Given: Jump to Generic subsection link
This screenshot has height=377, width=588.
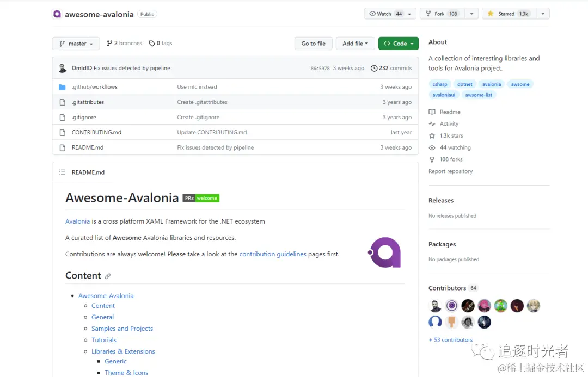Looking at the screenshot, I should [115, 361].
